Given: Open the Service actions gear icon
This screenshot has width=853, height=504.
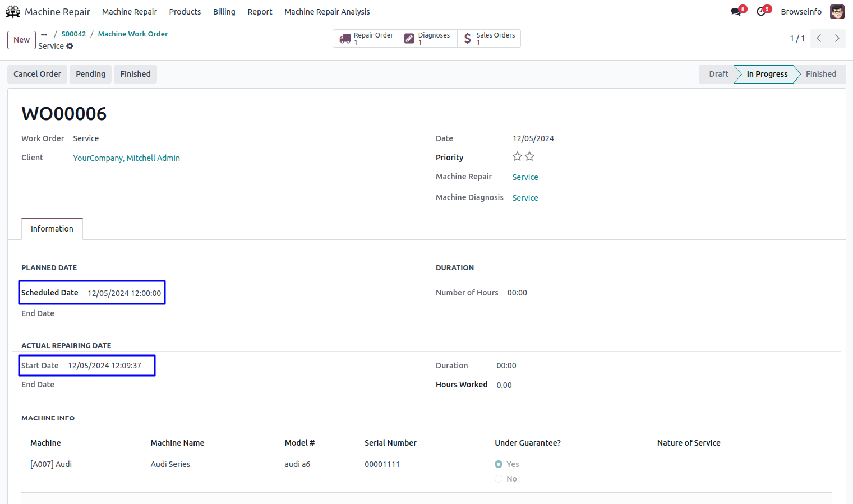Looking at the screenshot, I should click(70, 46).
